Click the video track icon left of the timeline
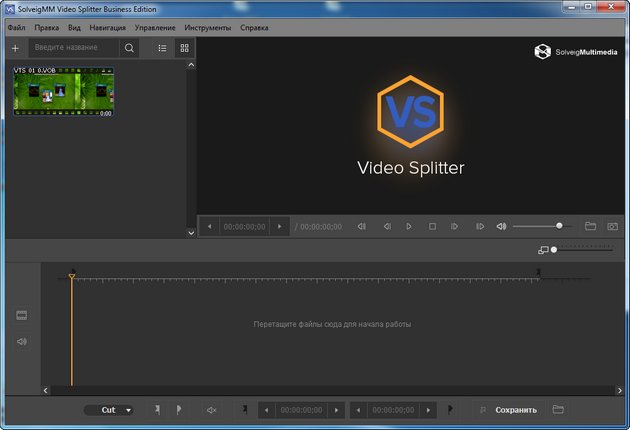 21,316
